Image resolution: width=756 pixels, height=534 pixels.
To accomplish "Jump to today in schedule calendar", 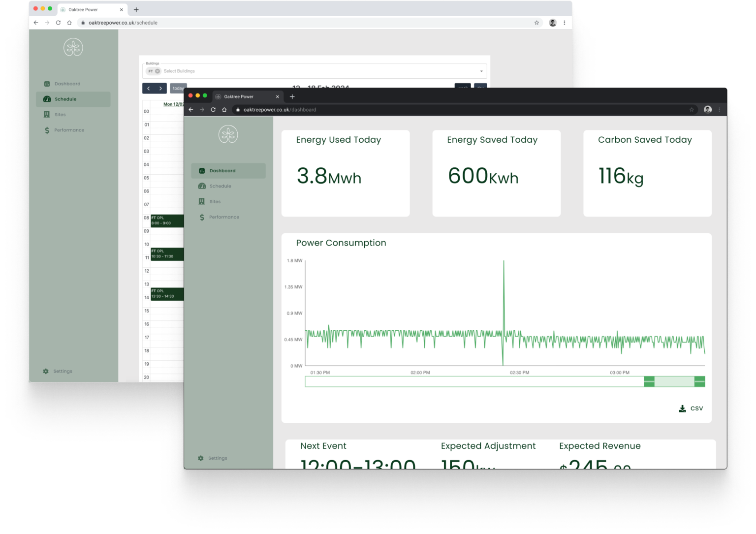I will tap(178, 89).
